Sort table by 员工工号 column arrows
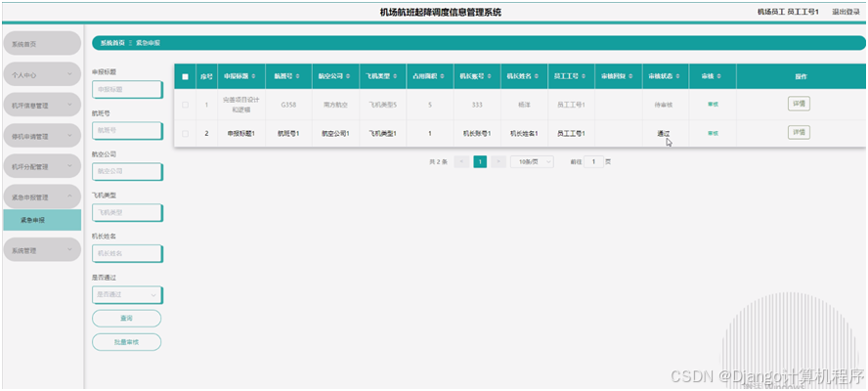 point(583,76)
